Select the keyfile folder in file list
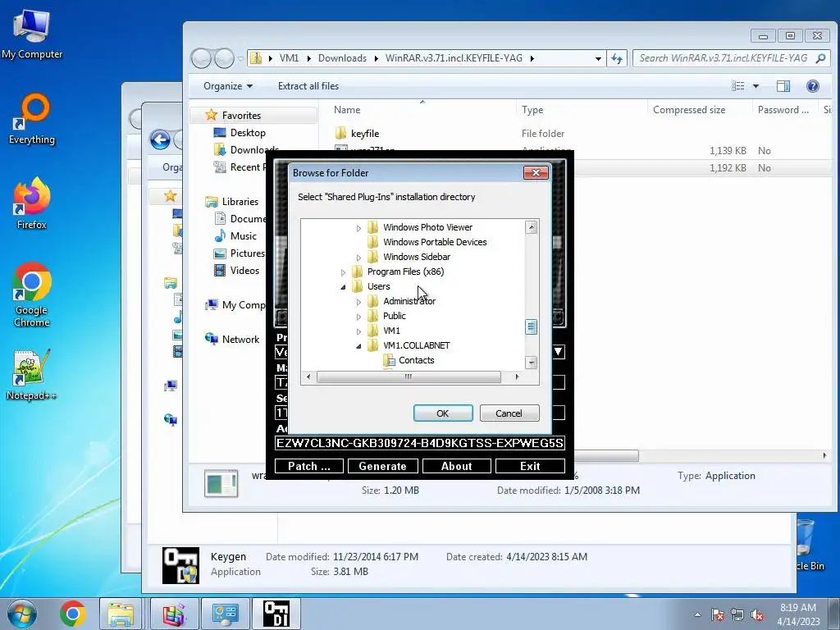The height and width of the screenshot is (630, 840). tap(365, 134)
